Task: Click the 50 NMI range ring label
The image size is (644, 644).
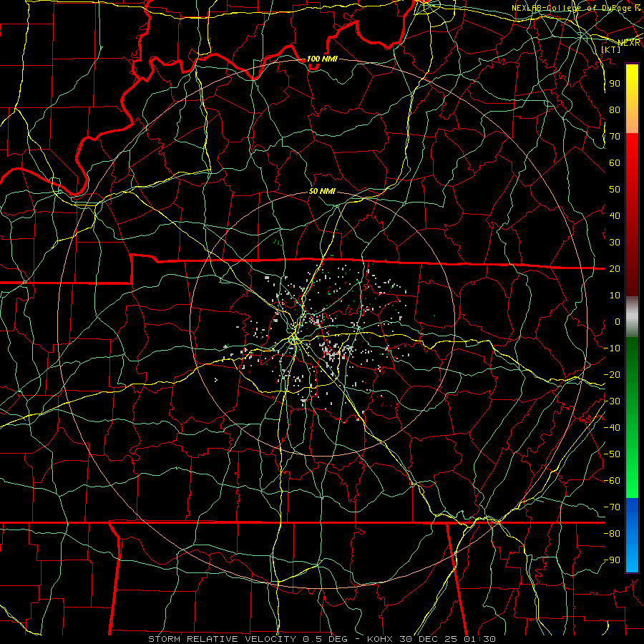Action: click(322, 191)
